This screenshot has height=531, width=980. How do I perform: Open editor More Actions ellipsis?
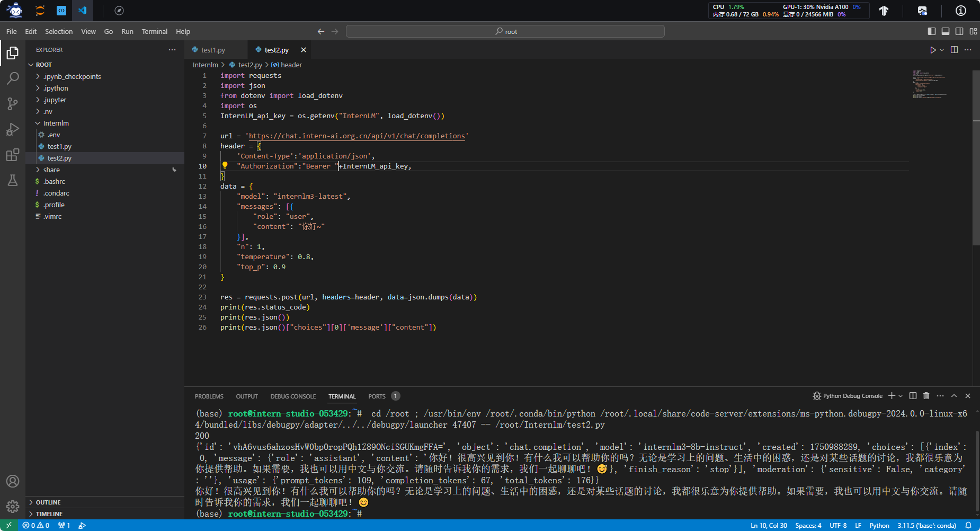968,50
